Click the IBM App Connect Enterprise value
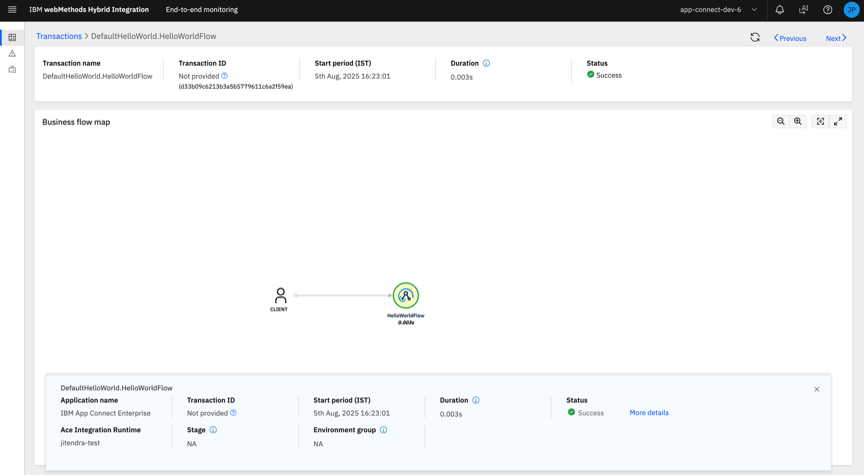The width and height of the screenshot is (864, 476). coord(105,413)
